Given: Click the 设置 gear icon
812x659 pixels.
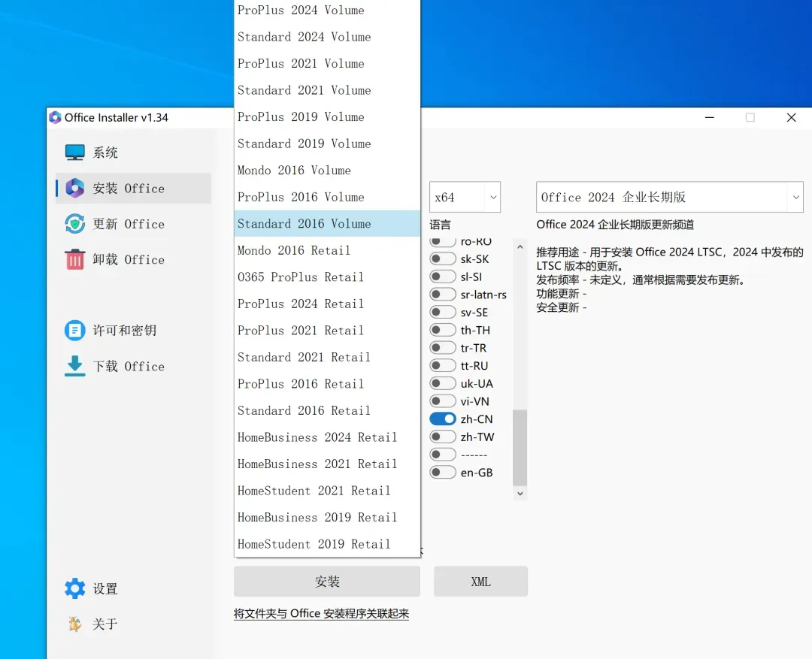Looking at the screenshot, I should pos(75,588).
